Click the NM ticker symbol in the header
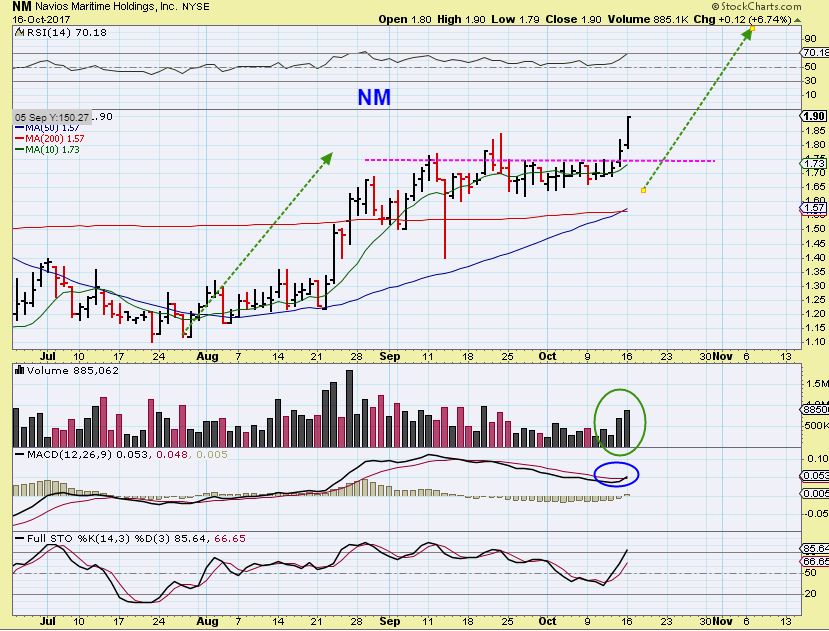 [22, 6]
